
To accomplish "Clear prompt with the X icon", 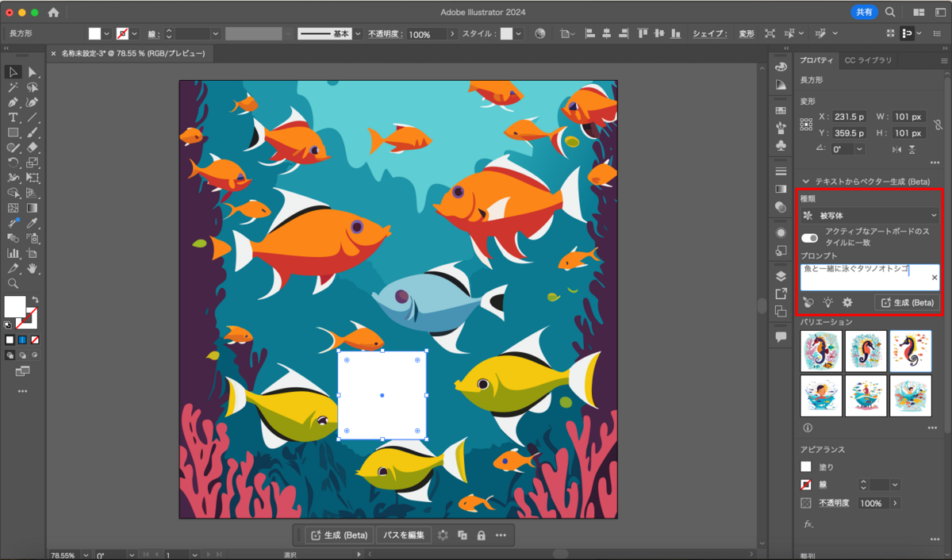I will point(934,278).
